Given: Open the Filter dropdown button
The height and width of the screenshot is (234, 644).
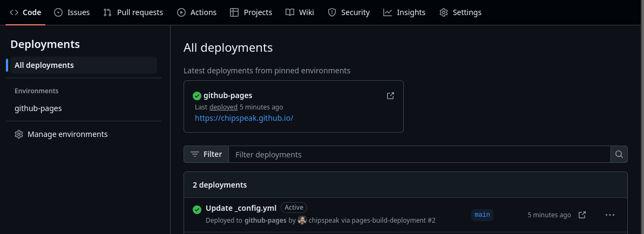Looking at the screenshot, I should (x=206, y=154).
